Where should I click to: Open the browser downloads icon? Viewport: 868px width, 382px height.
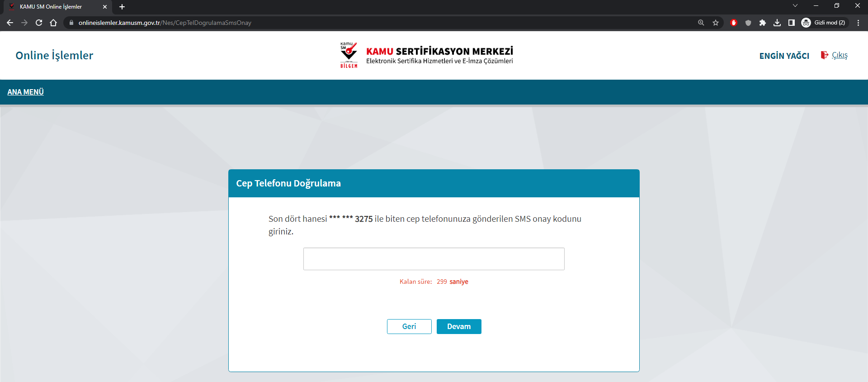[x=777, y=23]
